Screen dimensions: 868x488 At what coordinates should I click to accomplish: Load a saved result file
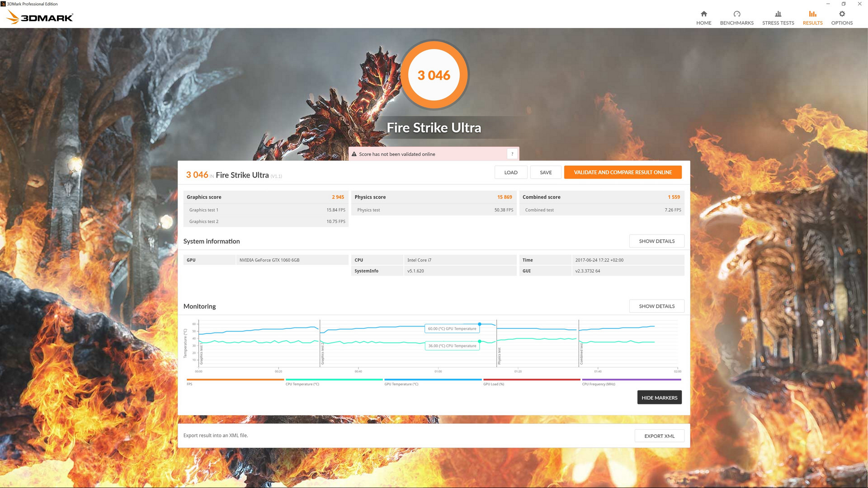coord(510,173)
